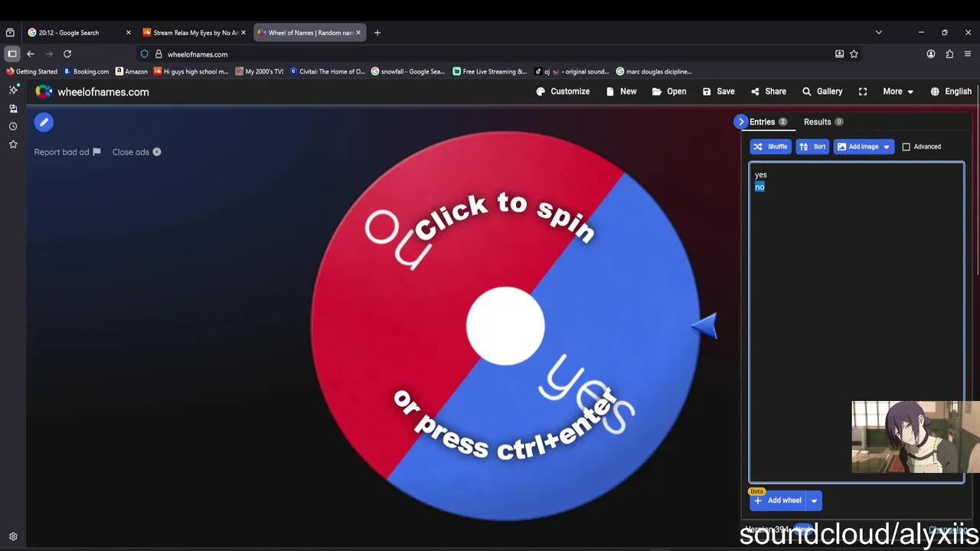Report bad ad flag link

pyautogui.click(x=67, y=152)
